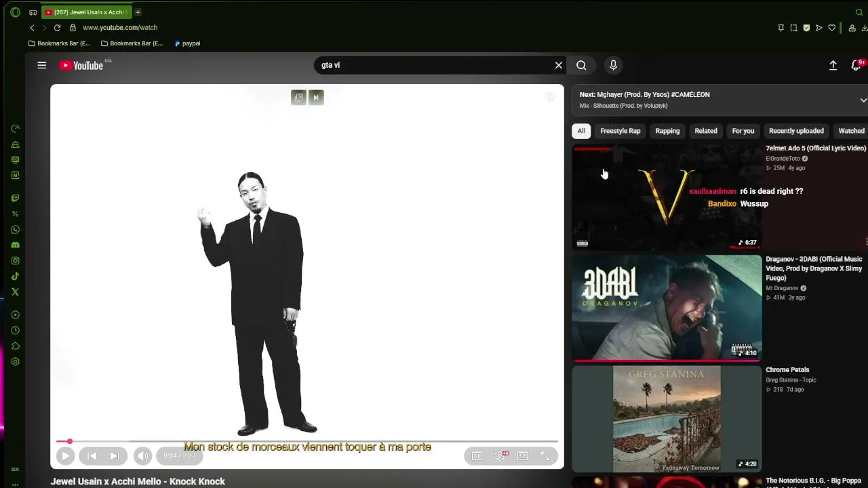The image size is (868, 488).
Task: Open a new browser tab with plus
Action: 138,12
